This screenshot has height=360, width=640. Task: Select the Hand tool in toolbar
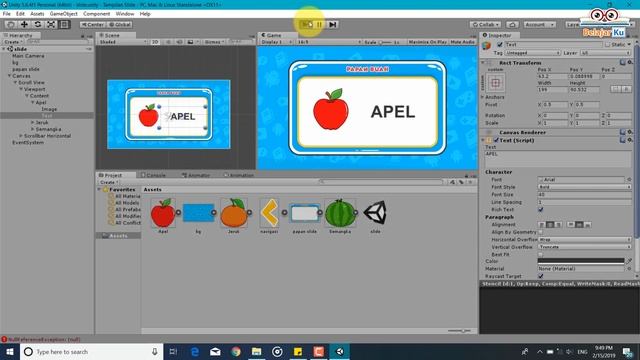tap(11, 24)
